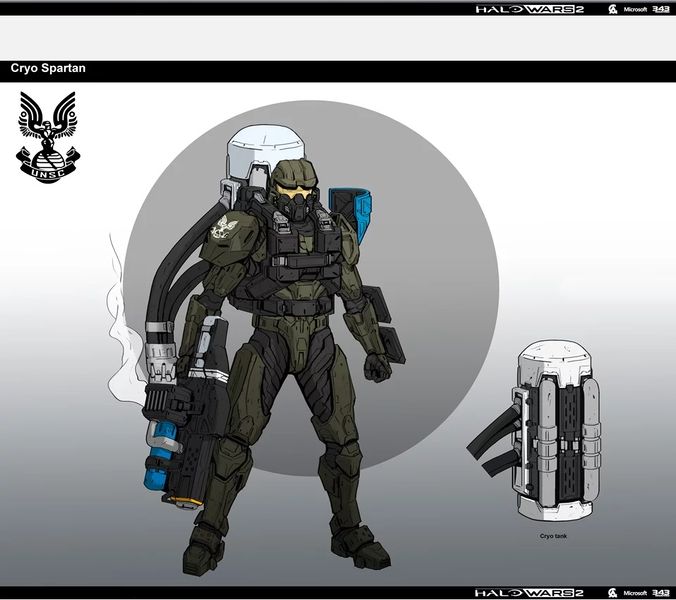Click the 343 logo in the footer

[x=659, y=592]
